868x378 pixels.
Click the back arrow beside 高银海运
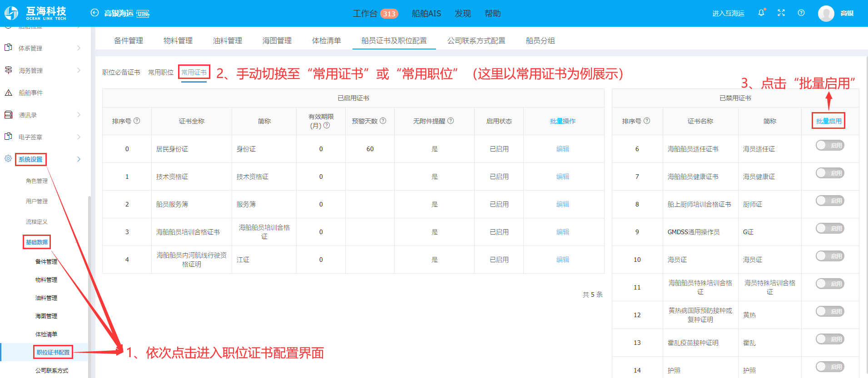coord(94,13)
